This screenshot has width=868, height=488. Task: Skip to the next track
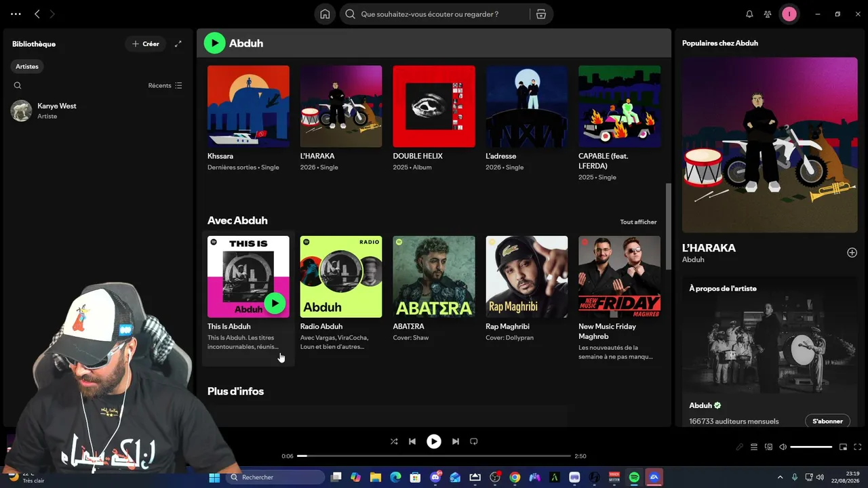click(x=456, y=441)
